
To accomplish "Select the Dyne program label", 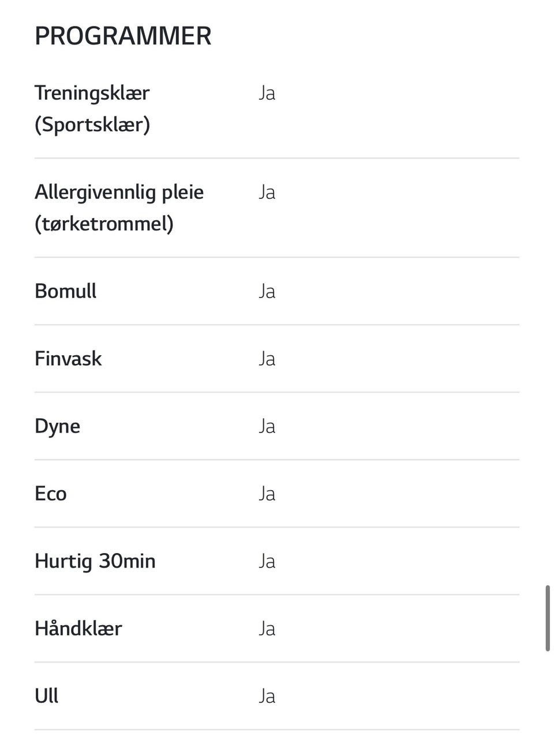I will click(58, 427).
